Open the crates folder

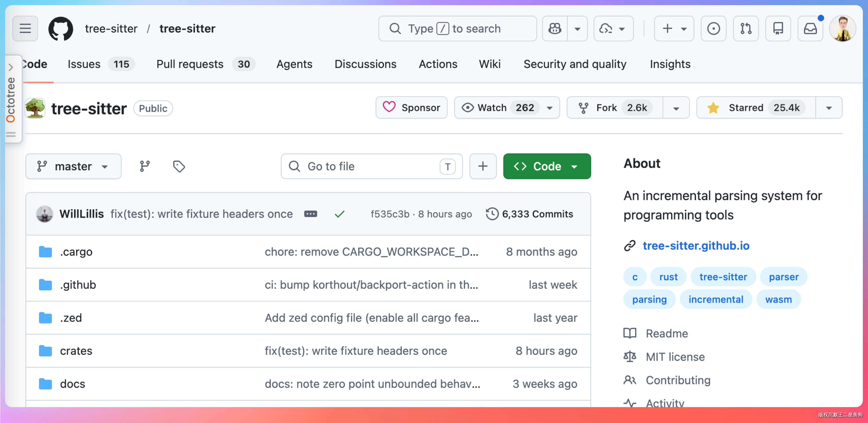[76, 351]
